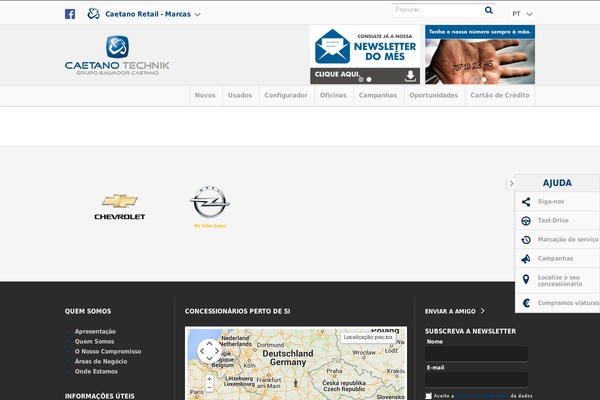Open Campanhas in help panel
600x400 pixels.
555,259
